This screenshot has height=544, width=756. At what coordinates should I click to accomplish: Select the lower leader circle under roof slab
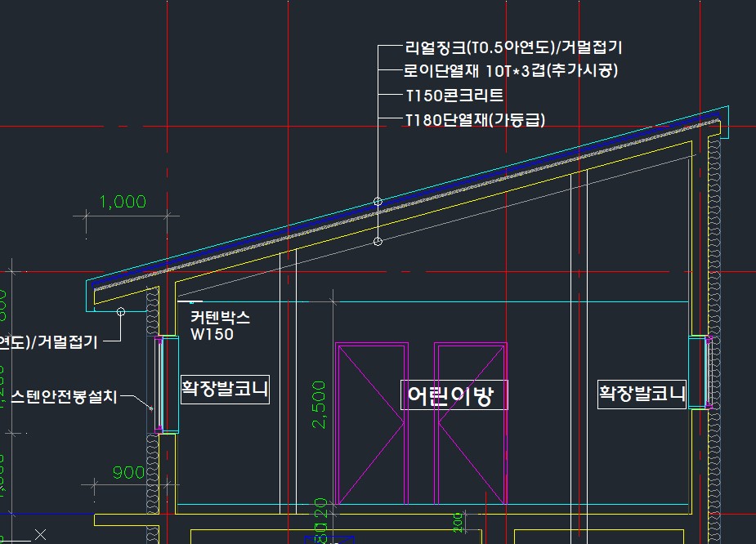[378, 241]
